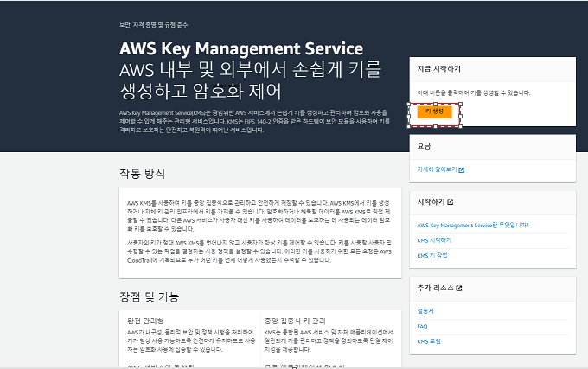Click the 'AWS Key Management Service' main heading
Viewport: 588px width, 369px height.
tap(241, 48)
